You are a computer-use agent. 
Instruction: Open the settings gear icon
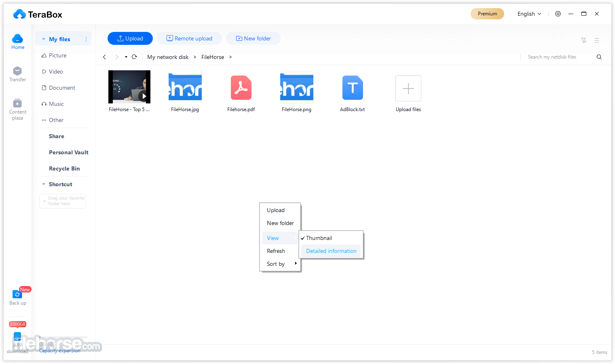(558, 14)
